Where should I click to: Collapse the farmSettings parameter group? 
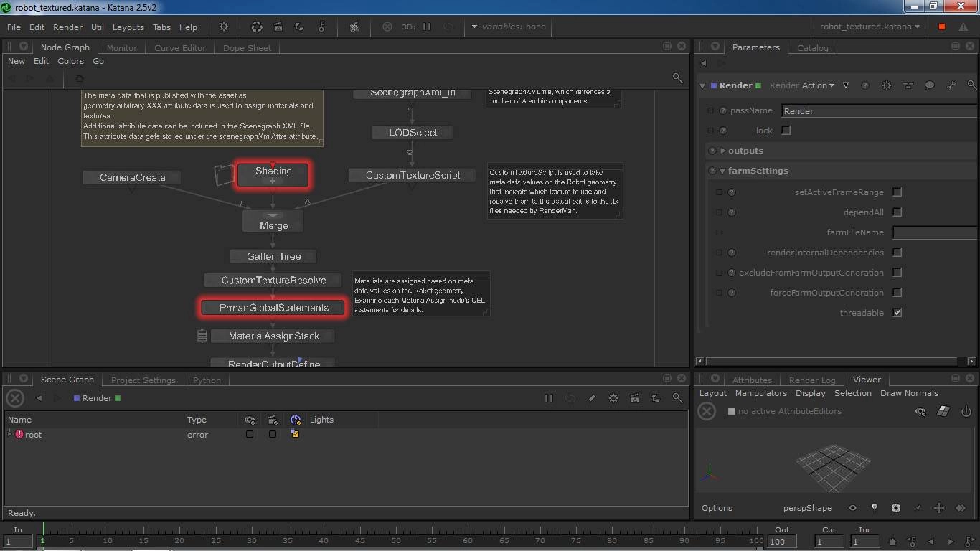point(722,171)
